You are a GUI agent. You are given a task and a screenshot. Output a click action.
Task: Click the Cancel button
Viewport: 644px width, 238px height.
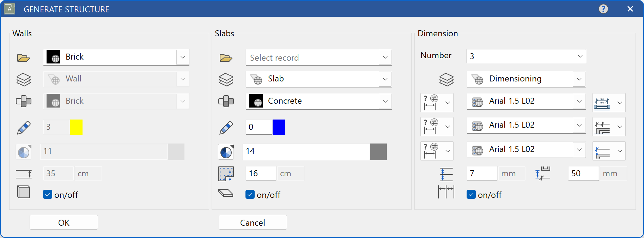click(253, 222)
